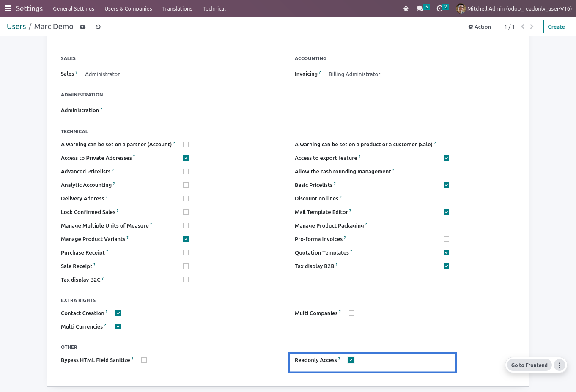This screenshot has width=576, height=392.
Task: Go to previous record arrow
Action: pyautogui.click(x=523, y=27)
